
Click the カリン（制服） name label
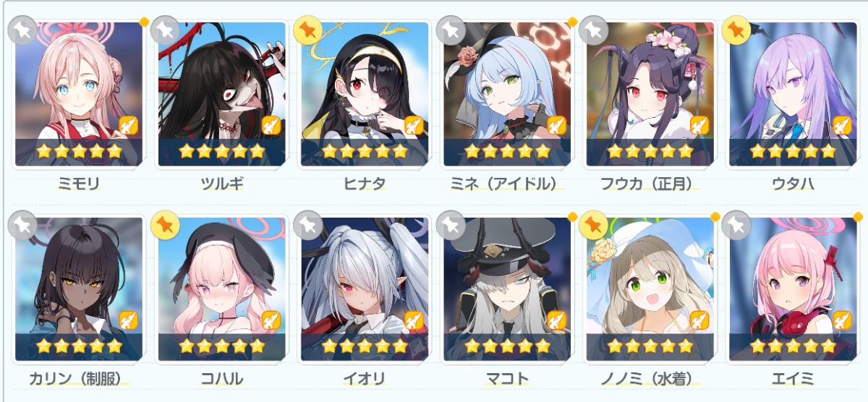pyautogui.click(x=79, y=378)
